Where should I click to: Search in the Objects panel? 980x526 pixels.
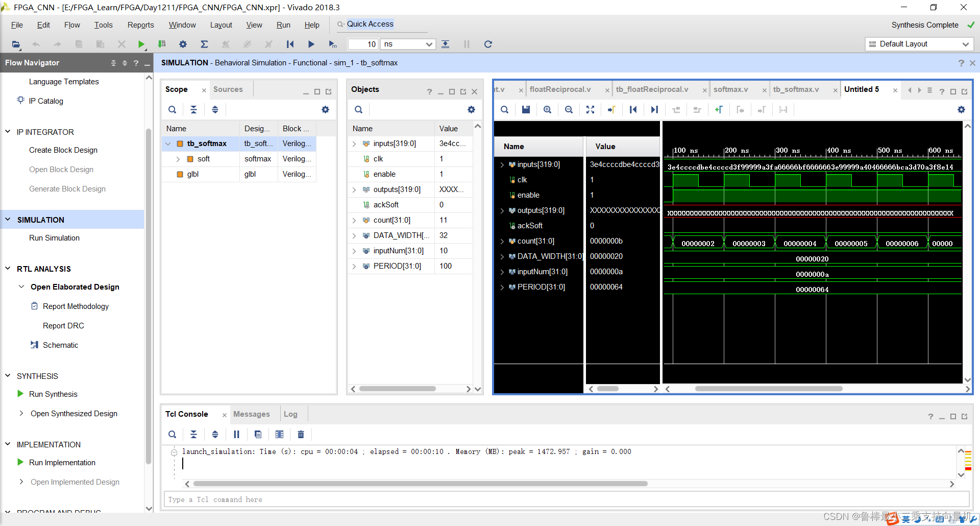[359, 110]
